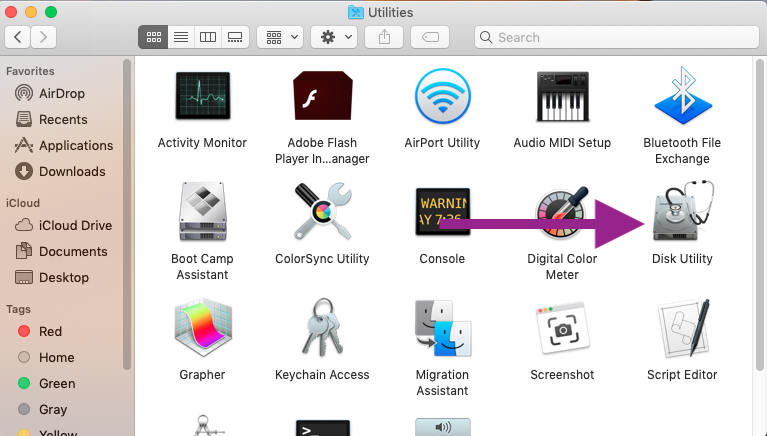Open Audio MIDI Setup icon

[563, 96]
